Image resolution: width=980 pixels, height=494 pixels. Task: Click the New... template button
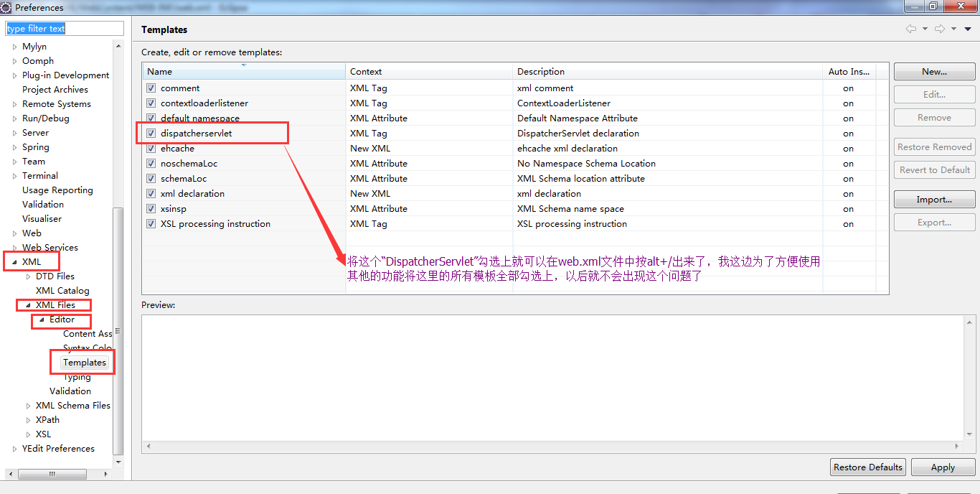pyautogui.click(x=934, y=72)
